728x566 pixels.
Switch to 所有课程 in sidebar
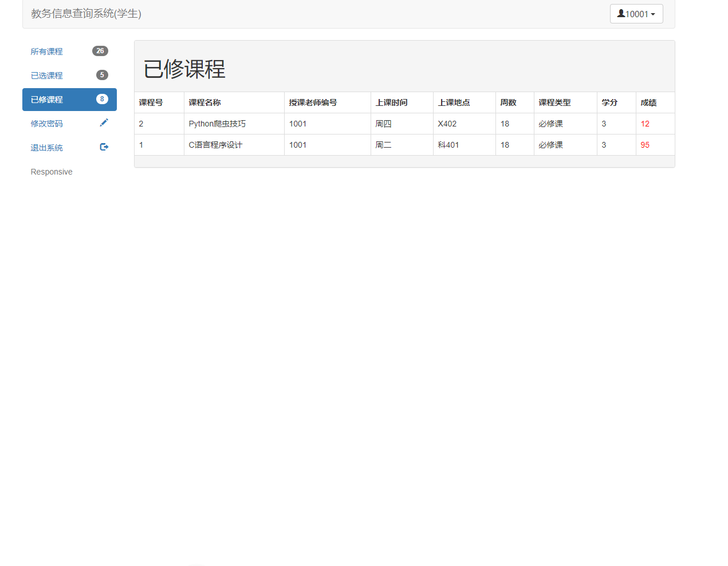(46, 51)
